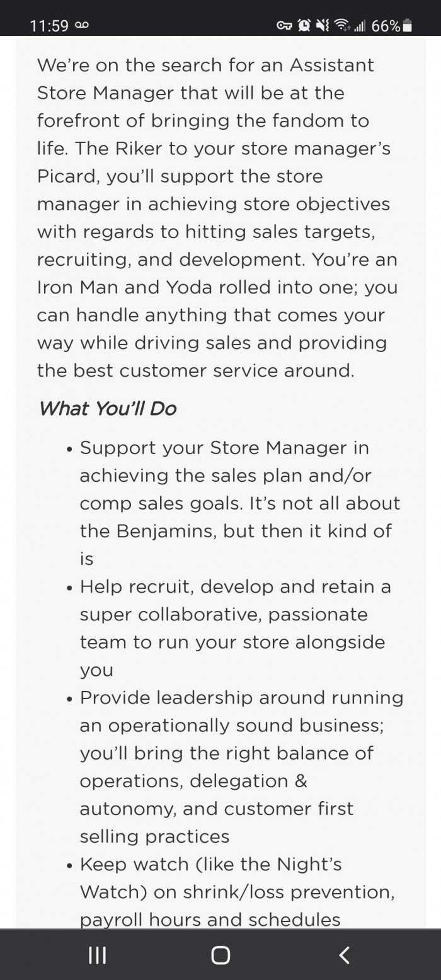Tap the 11:59 clock time
Screen dimensions: 441x980
pos(49,26)
